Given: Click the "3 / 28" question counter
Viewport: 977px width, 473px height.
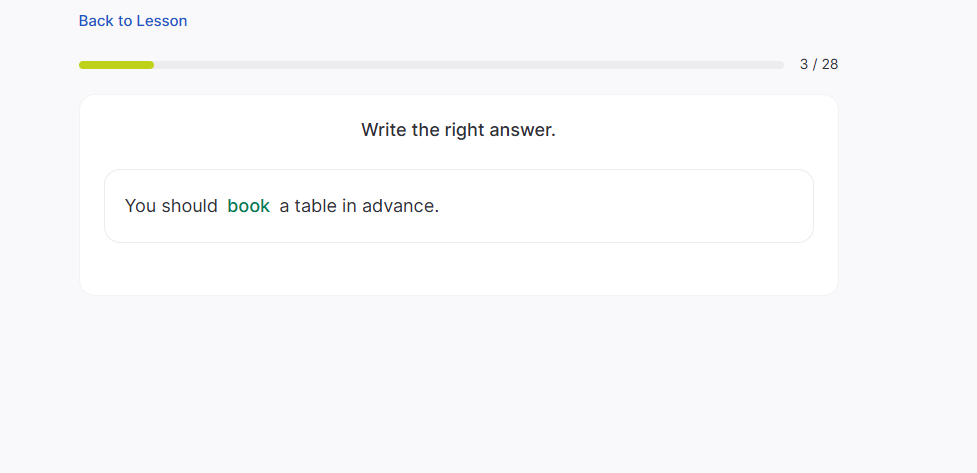Looking at the screenshot, I should click(819, 65).
